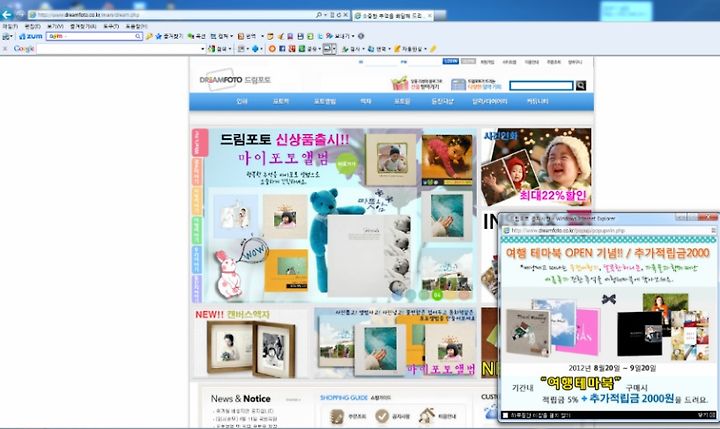The height and width of the screenshot is (429, 720).
Task: Close the current browser tab
Action: tap(430, 16)
